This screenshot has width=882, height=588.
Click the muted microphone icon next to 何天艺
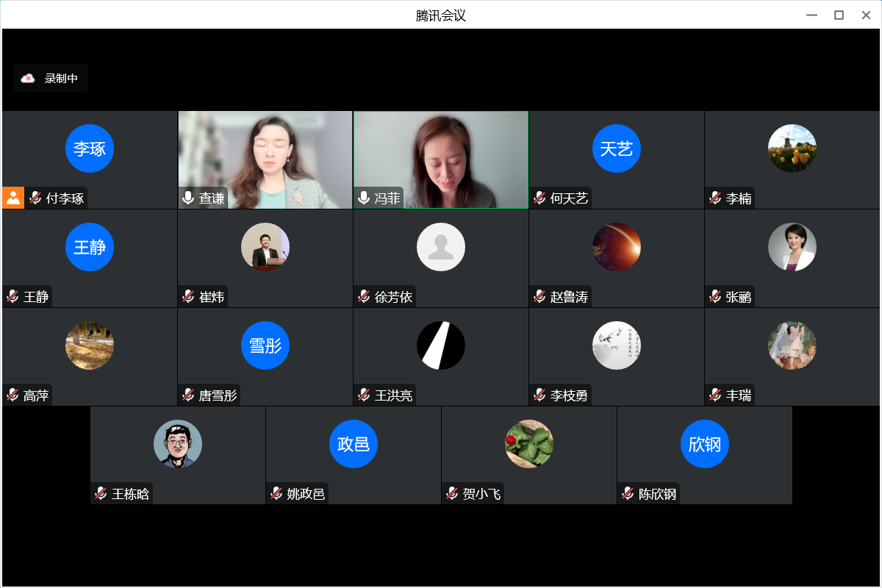click(540, 198)
